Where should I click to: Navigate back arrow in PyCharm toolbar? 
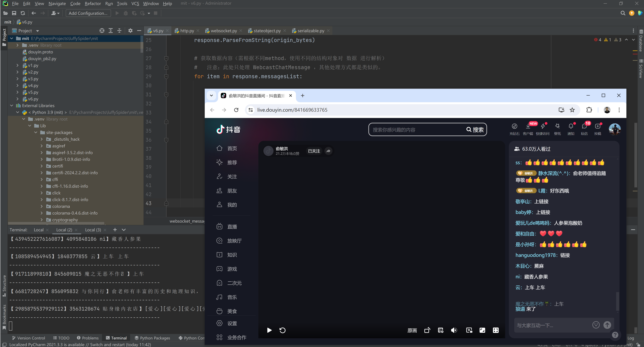tap(34, 13)
